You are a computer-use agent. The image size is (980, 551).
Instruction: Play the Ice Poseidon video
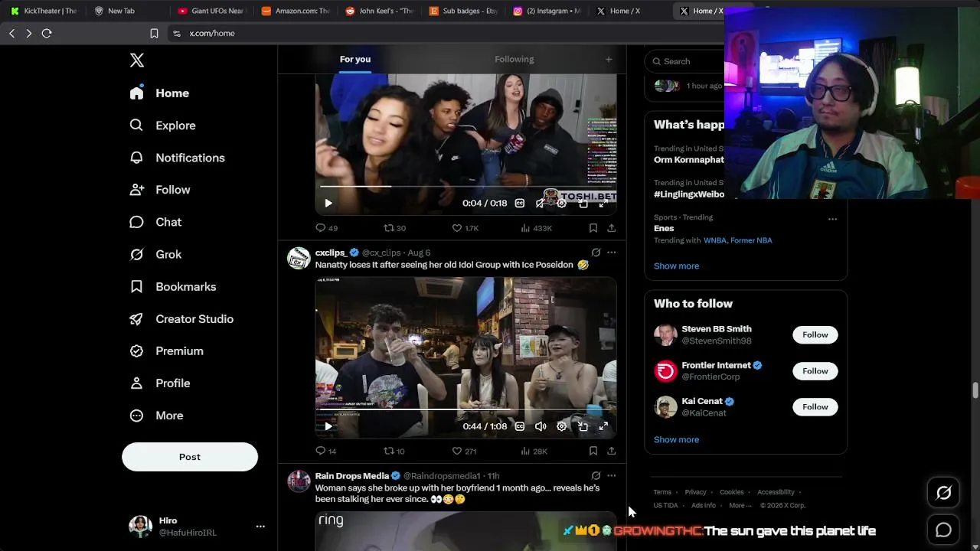click(328, 426)
